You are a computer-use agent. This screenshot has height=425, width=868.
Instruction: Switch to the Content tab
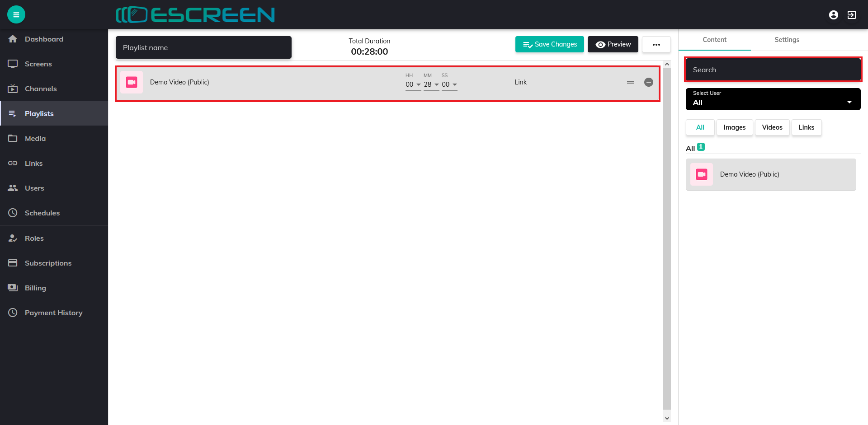click(714, 40)
